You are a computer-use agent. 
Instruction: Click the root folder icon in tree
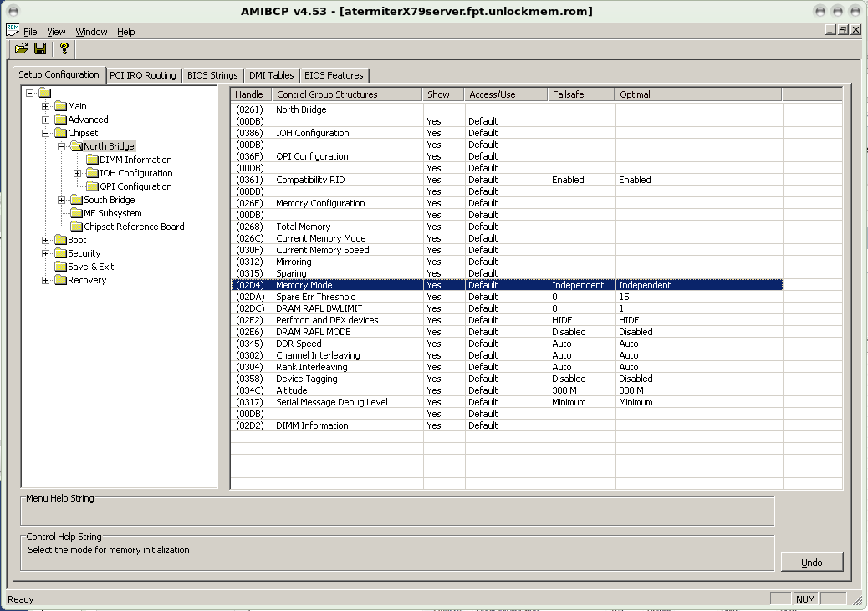tap(45, 93)
